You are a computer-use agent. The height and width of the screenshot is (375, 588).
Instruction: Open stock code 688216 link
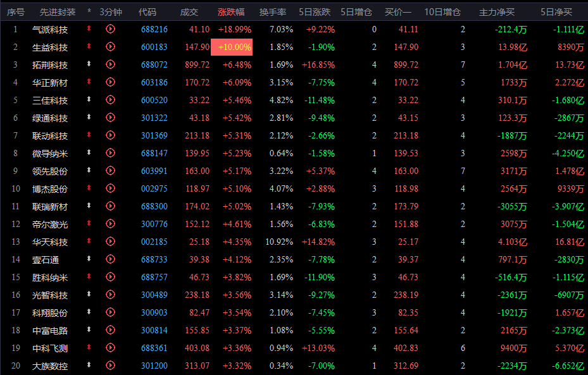tap(154, 29)
